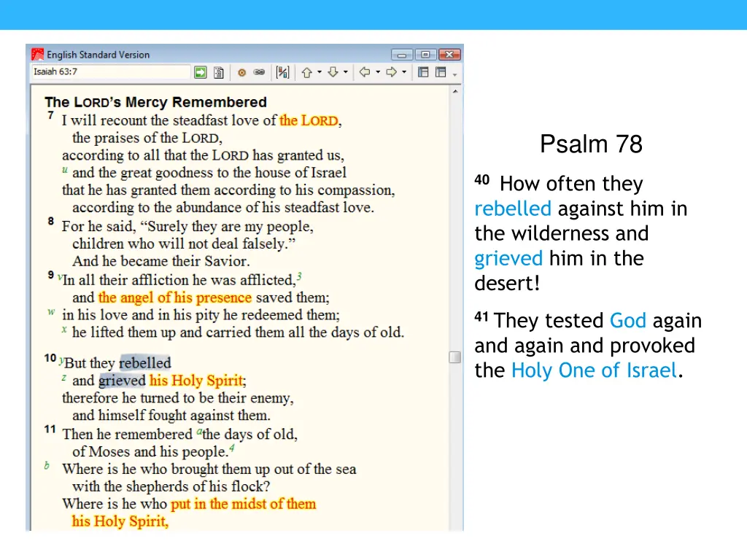
Task: Open history dropdown beside forward arrow
Action: tap(404, 72)
